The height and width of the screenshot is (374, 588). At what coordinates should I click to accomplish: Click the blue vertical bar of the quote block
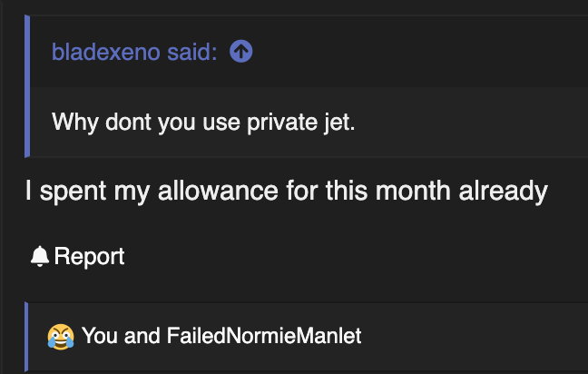(x=27, y=86)
